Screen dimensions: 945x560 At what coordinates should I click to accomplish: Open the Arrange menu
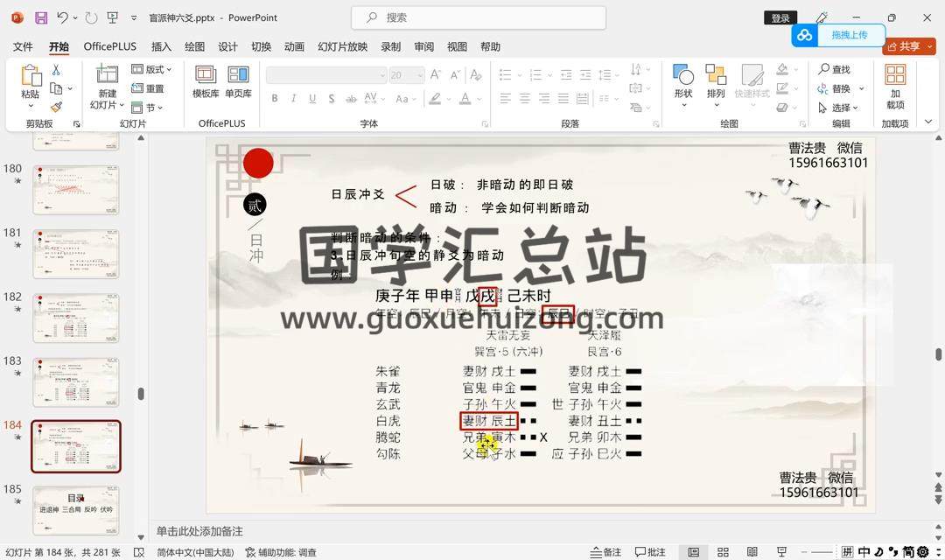coord(716,85)
